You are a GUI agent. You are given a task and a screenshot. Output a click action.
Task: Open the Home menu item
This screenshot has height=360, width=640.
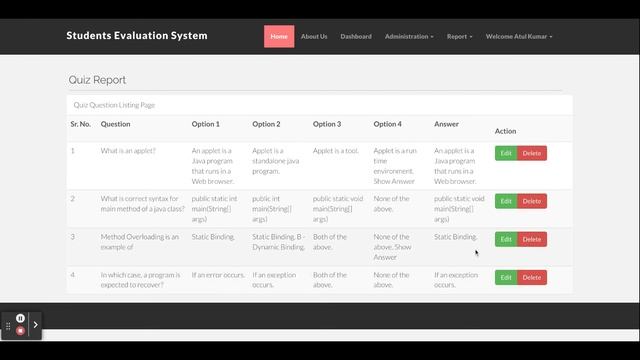[279, 36]
